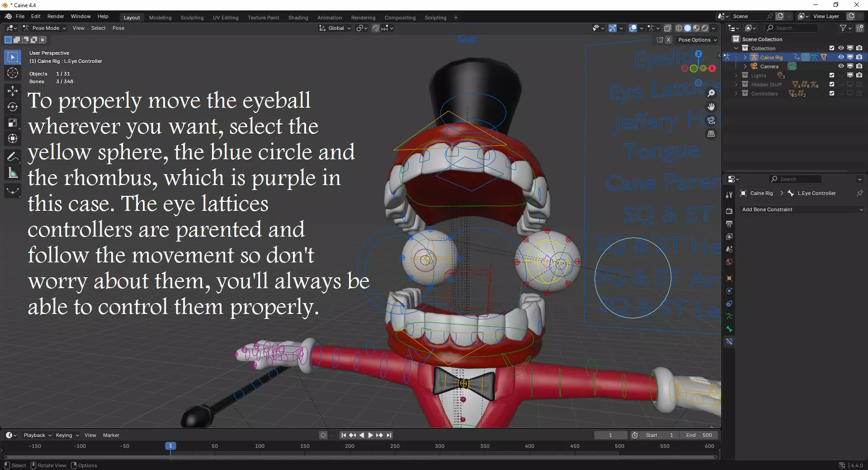Screen dimensions: 868x470
Task: Switch to solid viewport shading
Action: coord(688,28)
